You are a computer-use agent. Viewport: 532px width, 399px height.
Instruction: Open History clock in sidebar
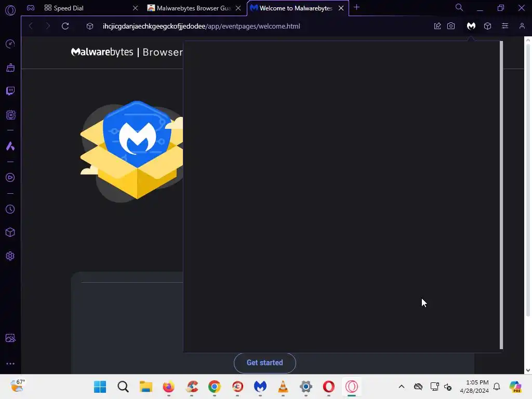[10, 209]
